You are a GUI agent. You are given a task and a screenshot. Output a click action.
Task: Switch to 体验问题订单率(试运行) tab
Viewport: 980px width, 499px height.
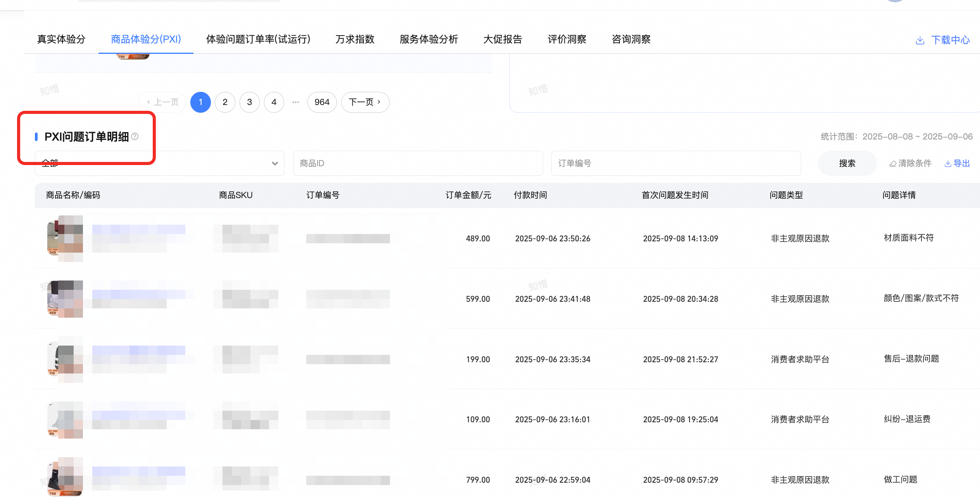[x=258, y=39]
